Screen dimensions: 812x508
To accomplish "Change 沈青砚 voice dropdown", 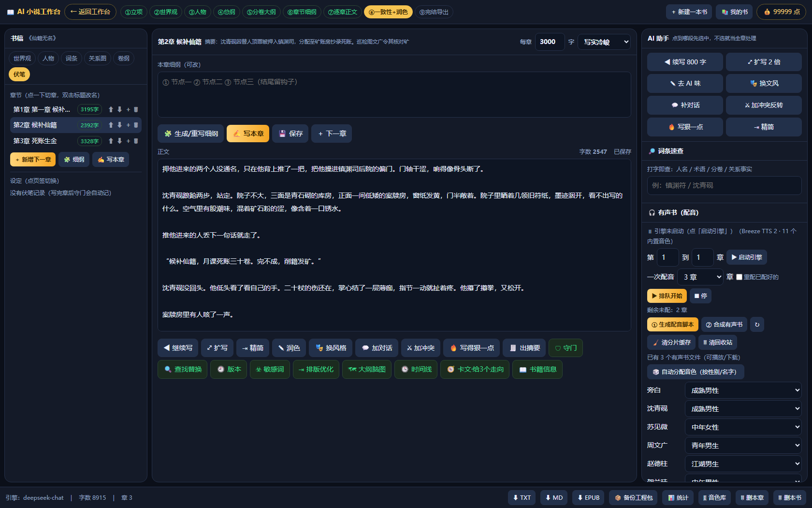I will click(x=743, y=409).
